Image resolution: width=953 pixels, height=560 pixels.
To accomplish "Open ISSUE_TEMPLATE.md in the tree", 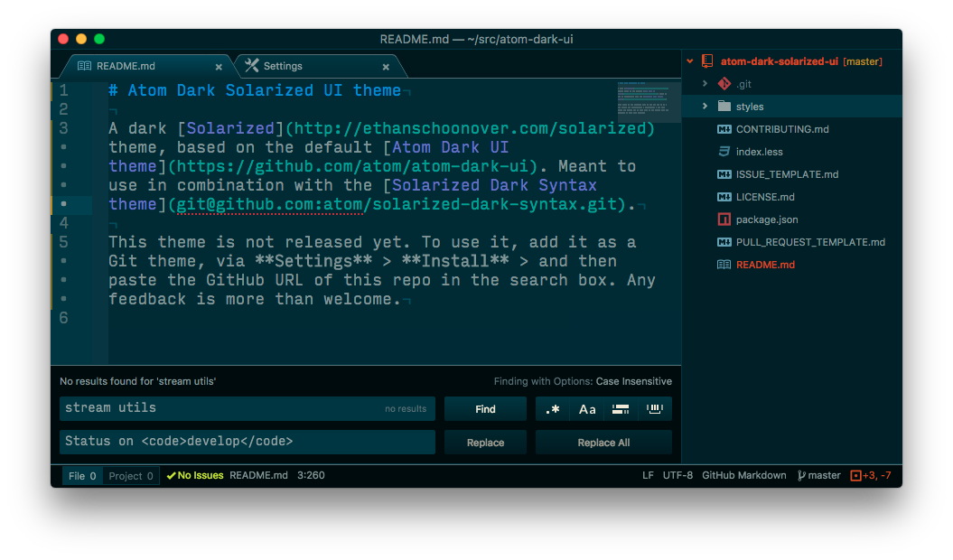I will (x=787, y=174).
